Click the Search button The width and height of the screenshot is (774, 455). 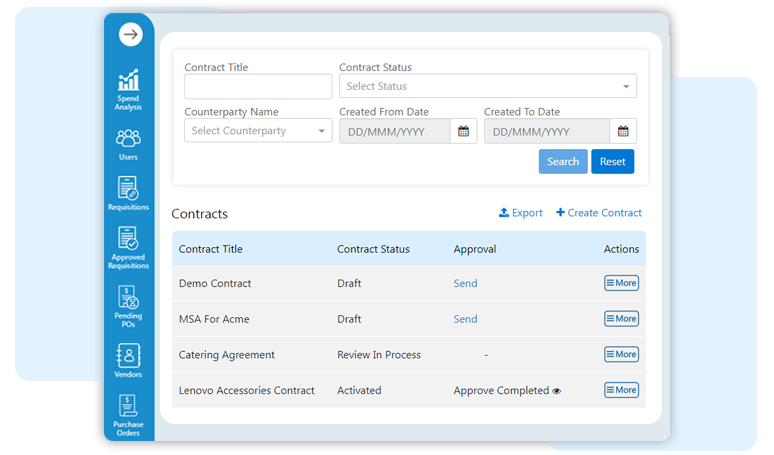coord(563,161)
